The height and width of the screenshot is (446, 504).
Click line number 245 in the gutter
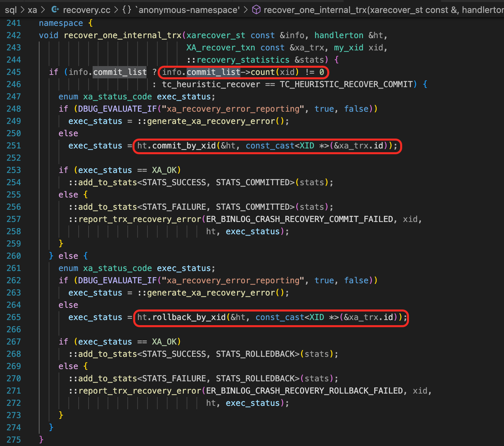(x=14, y=72)
